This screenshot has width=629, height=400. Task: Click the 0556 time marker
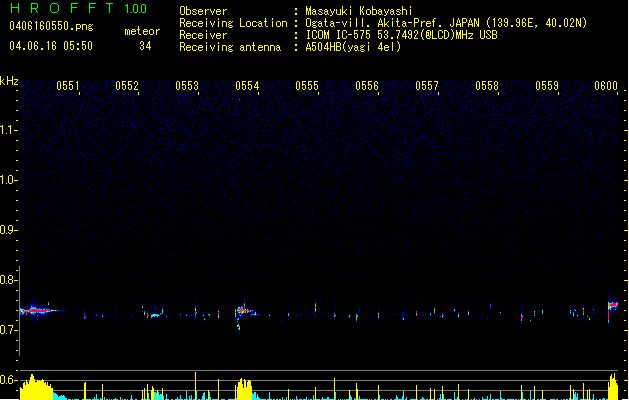tap(367, 86)
